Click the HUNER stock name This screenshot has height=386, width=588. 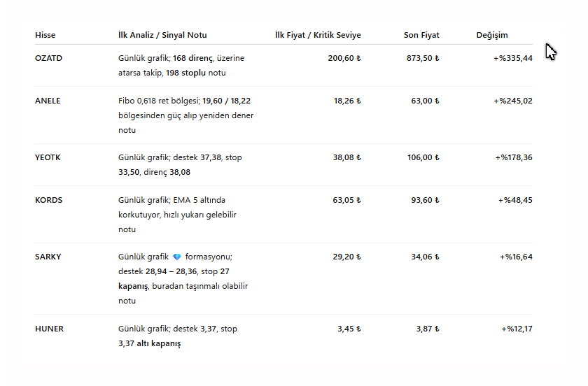point(50,329)
